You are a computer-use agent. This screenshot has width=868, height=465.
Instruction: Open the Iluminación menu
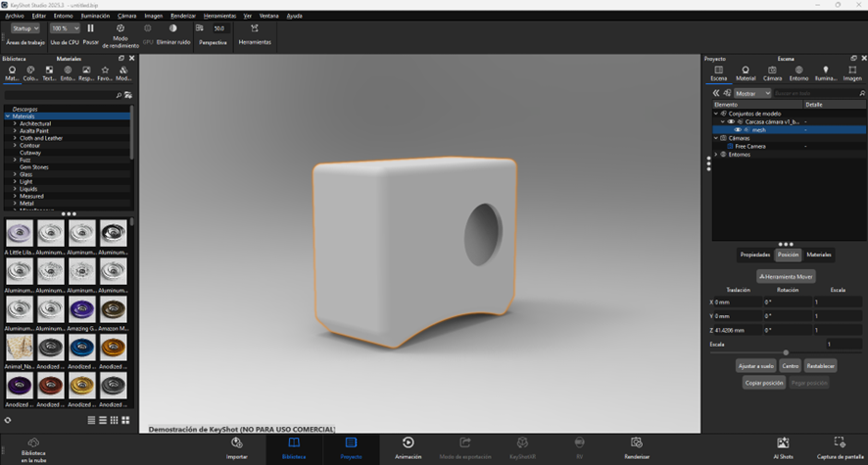(x=95, y=16)
